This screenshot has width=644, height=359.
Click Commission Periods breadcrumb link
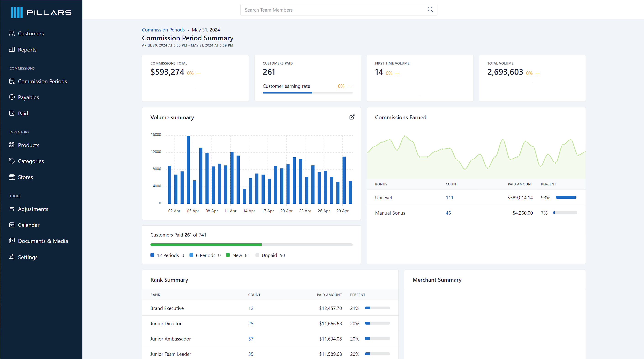163,30
